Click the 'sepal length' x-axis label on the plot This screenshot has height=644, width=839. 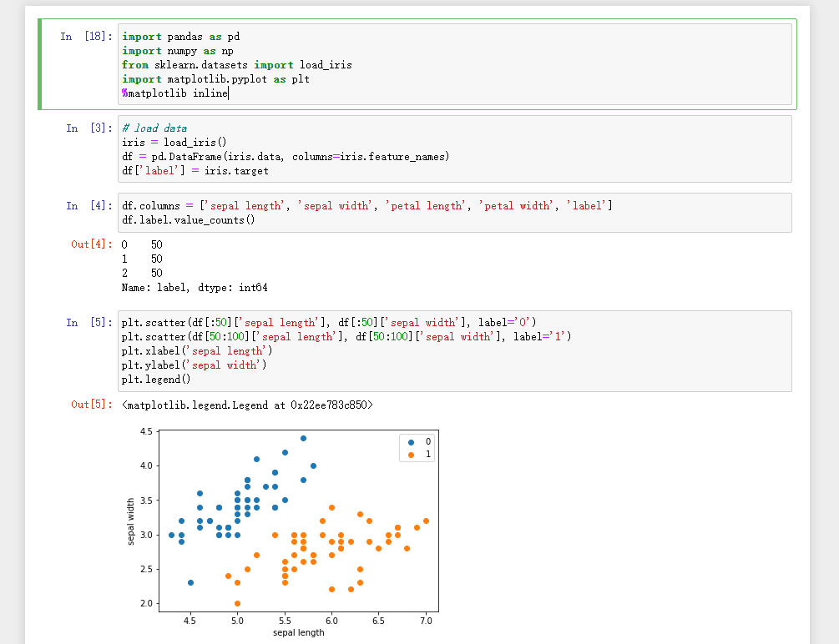coord(298,632)
